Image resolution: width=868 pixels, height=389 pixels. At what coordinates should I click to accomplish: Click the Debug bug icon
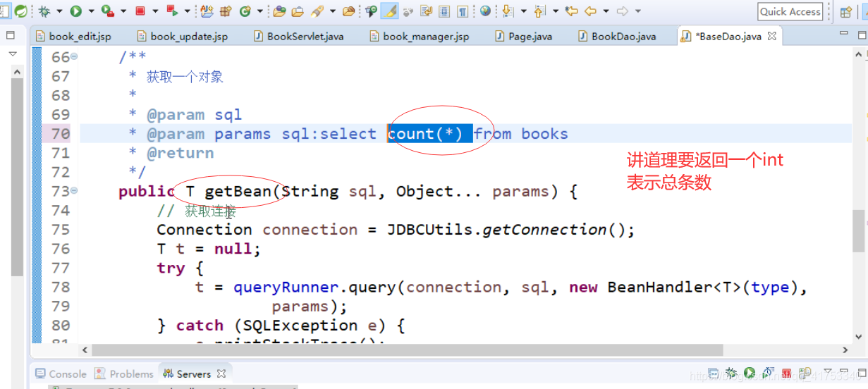tap(44, 11)
